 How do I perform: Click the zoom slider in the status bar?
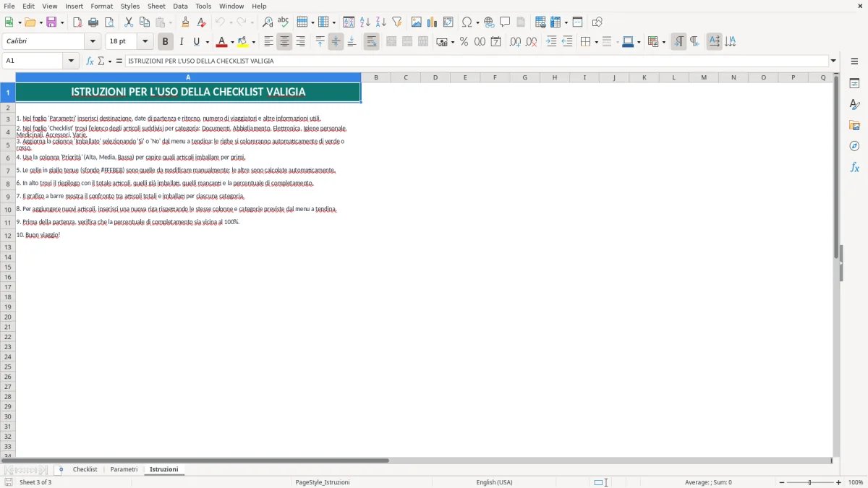coord(809,482)
